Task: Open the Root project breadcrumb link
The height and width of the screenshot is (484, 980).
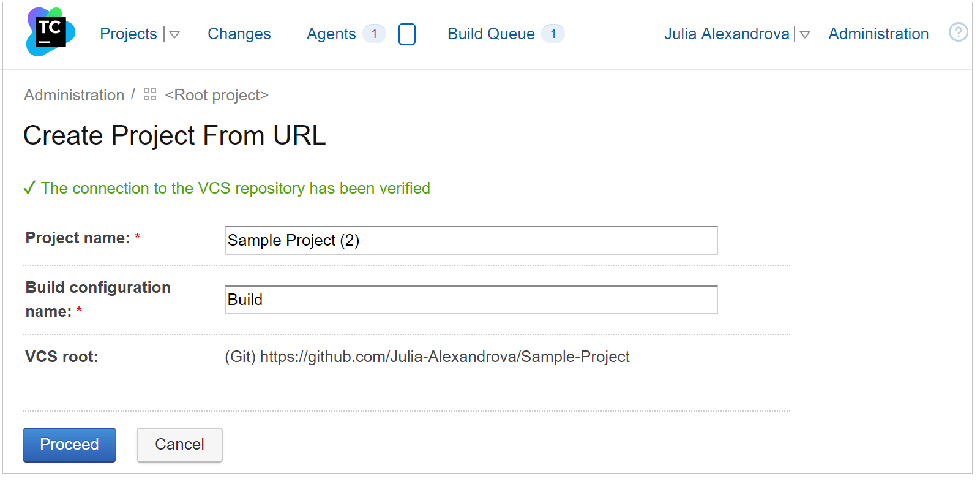Action: (216, 95)
